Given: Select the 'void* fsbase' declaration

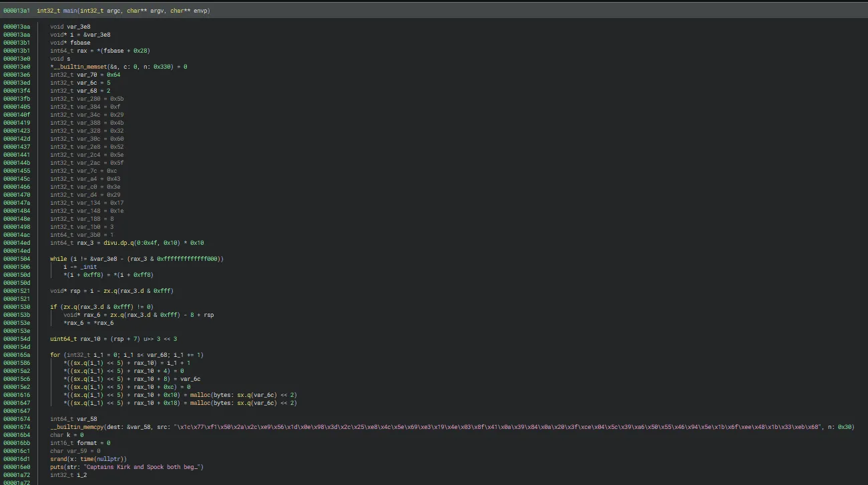Looking at the screenshot, I should (70, 43).
